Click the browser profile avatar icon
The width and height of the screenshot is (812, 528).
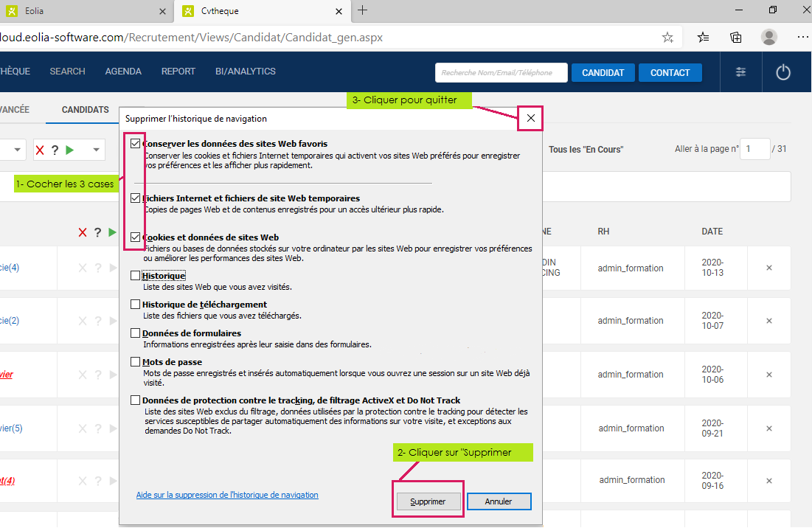coord(769,37)
